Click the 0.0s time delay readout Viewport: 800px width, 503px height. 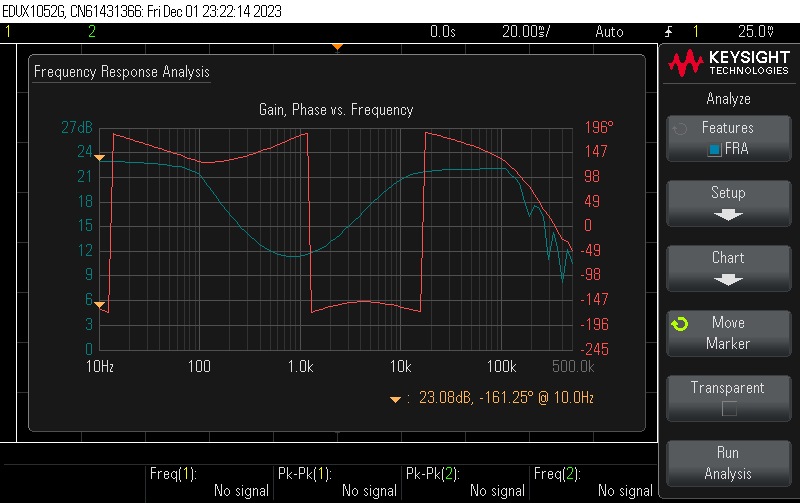coord(443,32)
